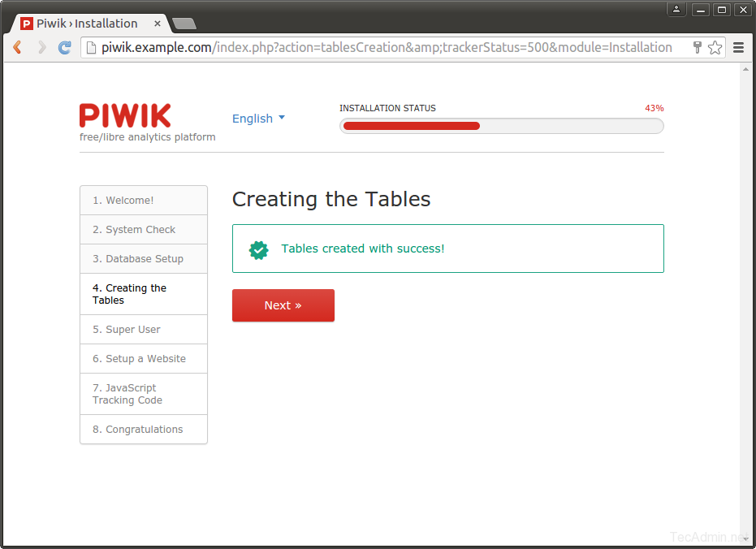Click the Next » button

(x=283, y=305)
